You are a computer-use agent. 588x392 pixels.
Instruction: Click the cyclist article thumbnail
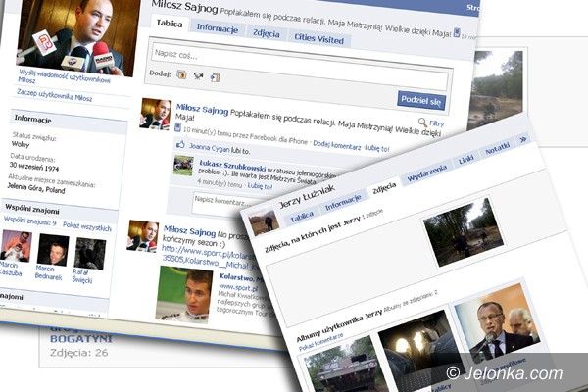click(x=184, y=294)
